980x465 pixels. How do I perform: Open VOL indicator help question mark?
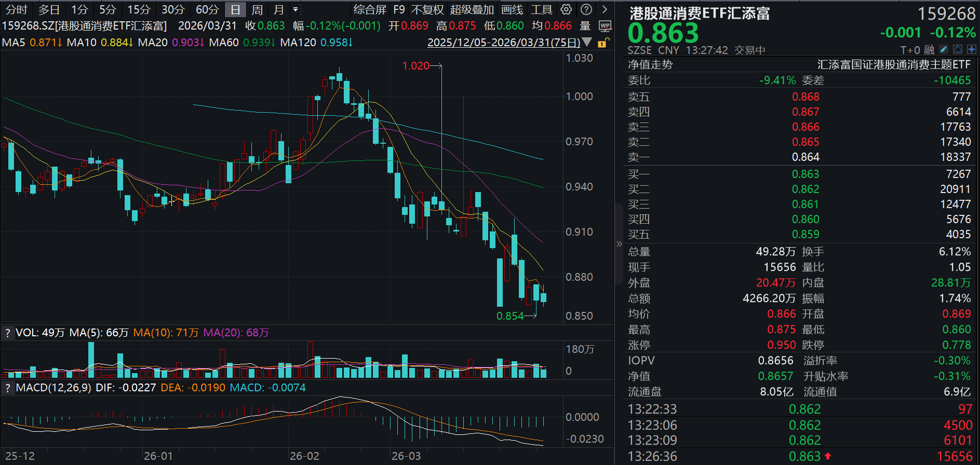[7, 333]
